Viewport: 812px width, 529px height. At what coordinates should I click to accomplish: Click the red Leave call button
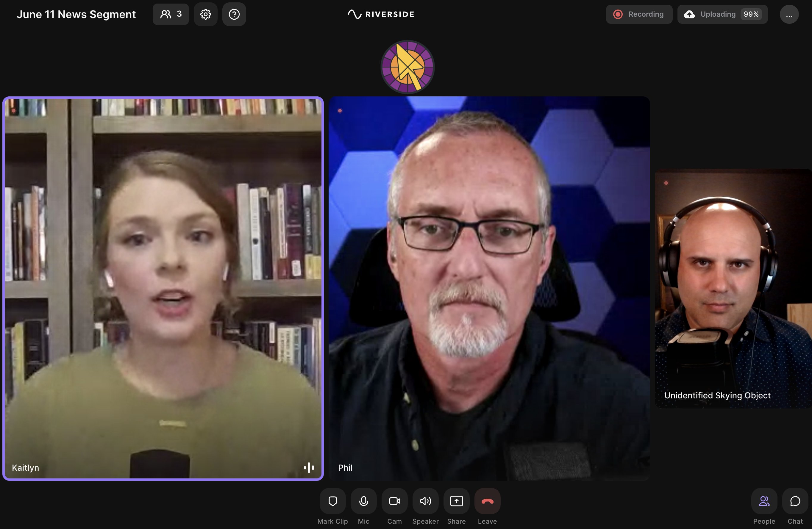point(487,501)
